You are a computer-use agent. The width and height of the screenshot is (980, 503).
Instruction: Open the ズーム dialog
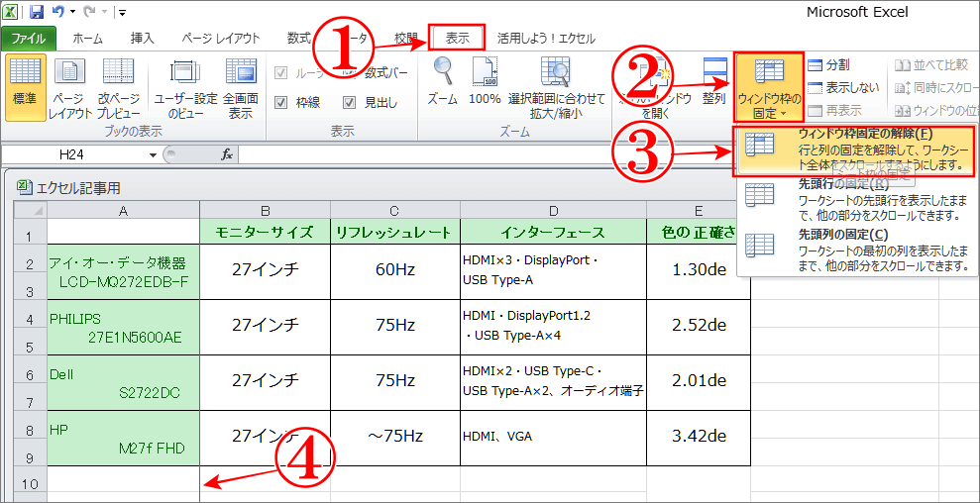(x=443, y=81)
